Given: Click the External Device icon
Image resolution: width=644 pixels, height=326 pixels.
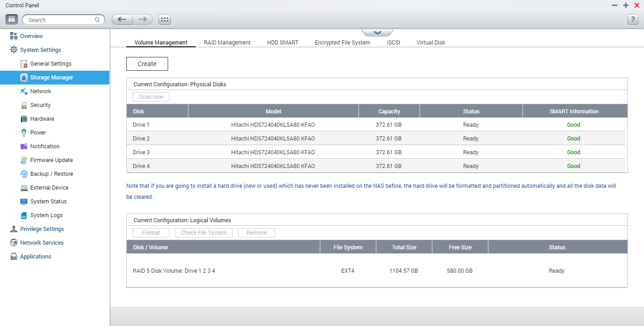Looking at the screenshot, I should [x=24, y=188].
